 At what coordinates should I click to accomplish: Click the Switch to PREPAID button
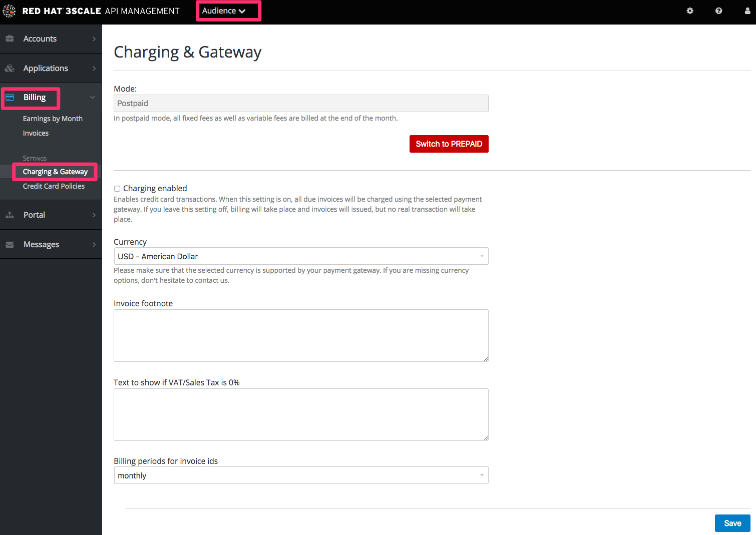pos(449,144)
